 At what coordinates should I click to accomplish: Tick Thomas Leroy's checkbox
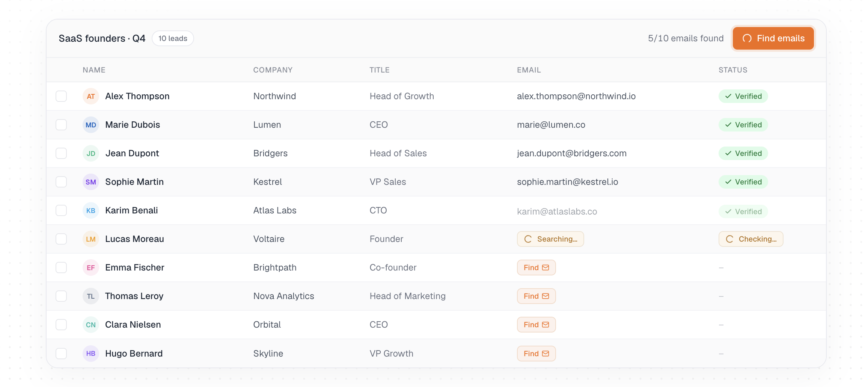point(61,296)
